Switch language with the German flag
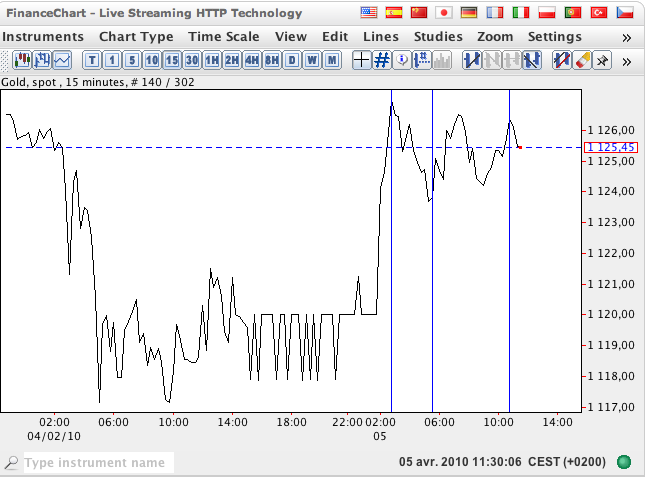Screen dimensions: 648x477 [468, 13]
